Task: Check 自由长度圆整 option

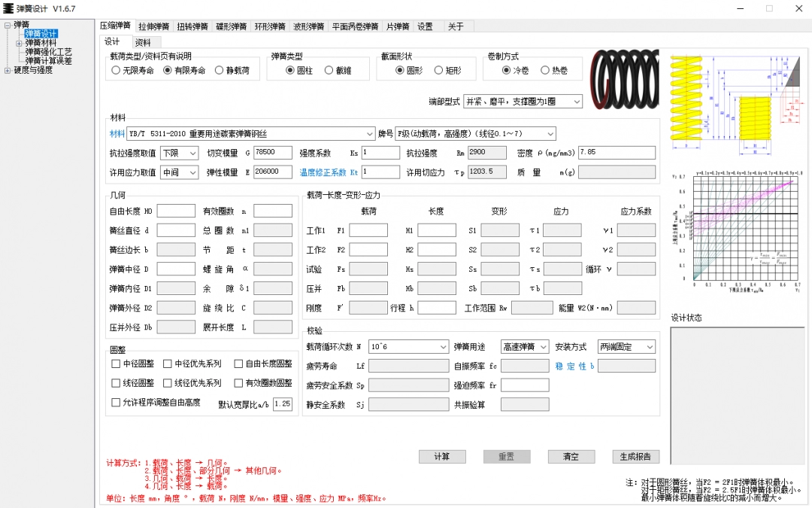Action: (238, 364)
